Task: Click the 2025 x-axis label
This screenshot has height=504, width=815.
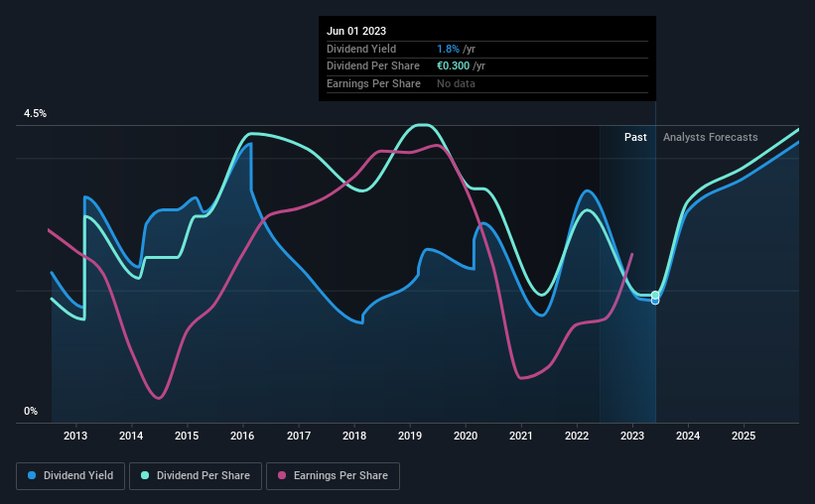Action: pos(744,436)
